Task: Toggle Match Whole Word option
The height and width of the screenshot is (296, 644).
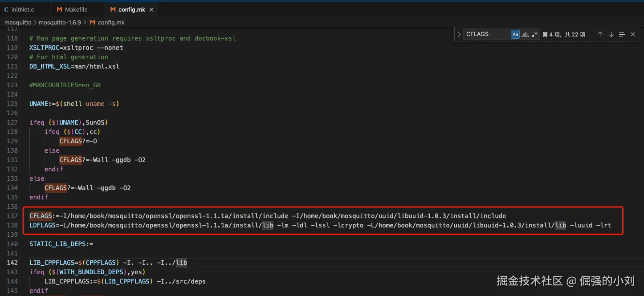Action: 525,34
